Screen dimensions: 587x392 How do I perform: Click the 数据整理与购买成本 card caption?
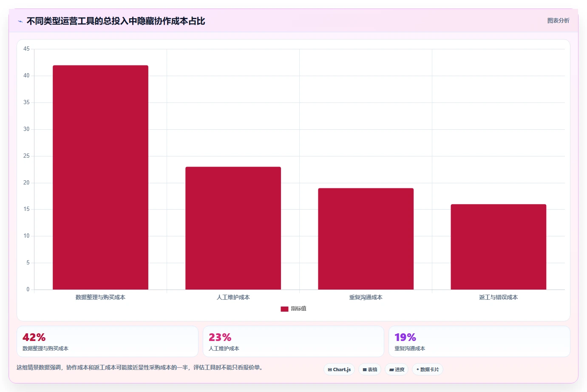(x=45, y=348)
